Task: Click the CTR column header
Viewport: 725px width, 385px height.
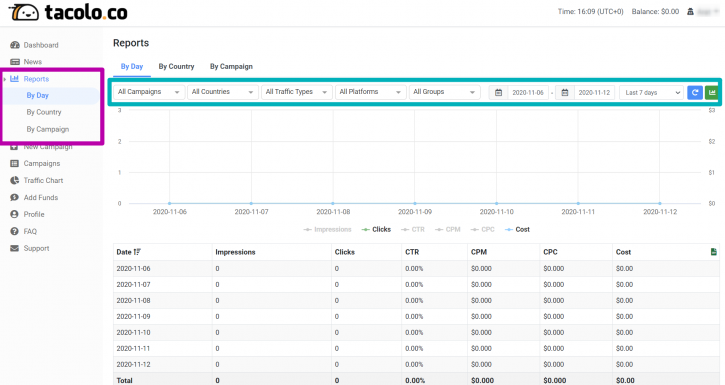Action: coord(412,252)
